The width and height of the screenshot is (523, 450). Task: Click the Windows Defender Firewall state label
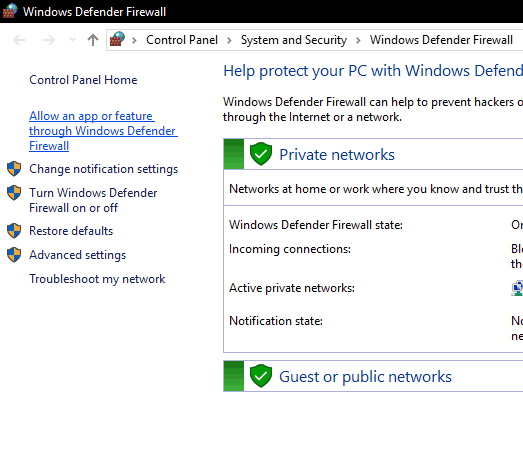[x=316, y=225]
